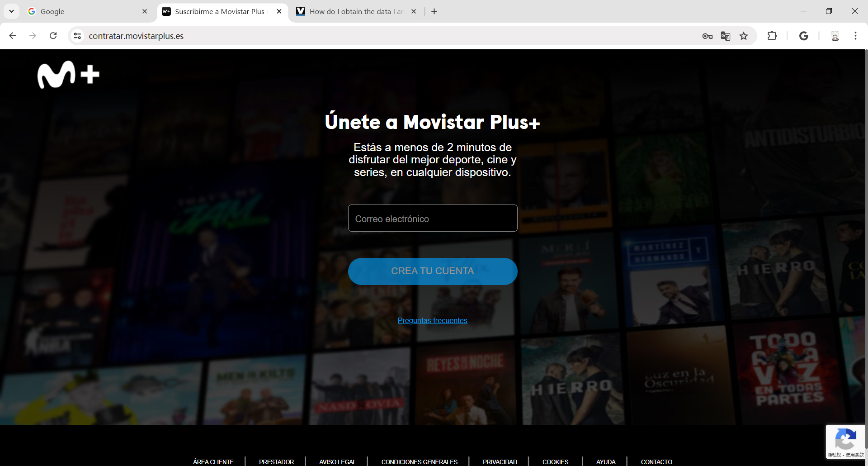This screenshot has height=466, width=868.
Task: Close the Suscribirme a Movistar Plus+ tab
Action: [x=279, y=11]
